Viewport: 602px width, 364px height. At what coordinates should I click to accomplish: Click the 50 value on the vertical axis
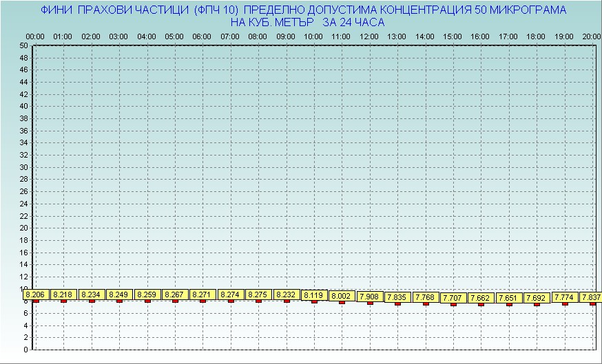point(24,45)
